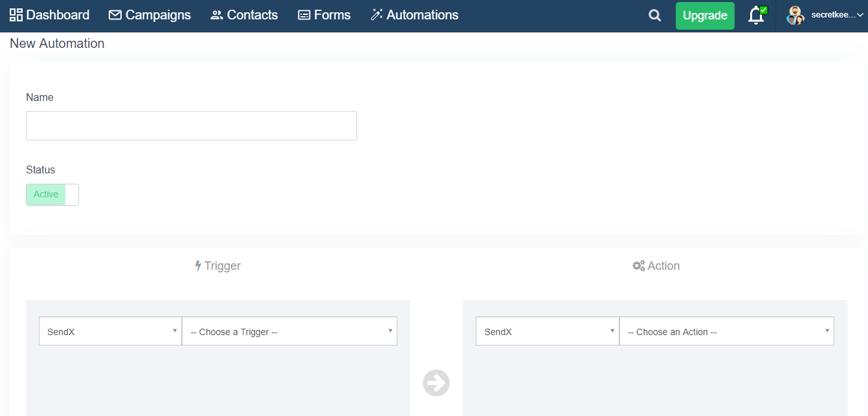Open the Contacts menu item
The height and width of the screenshot is (416, 868).
tap(252, 15)
